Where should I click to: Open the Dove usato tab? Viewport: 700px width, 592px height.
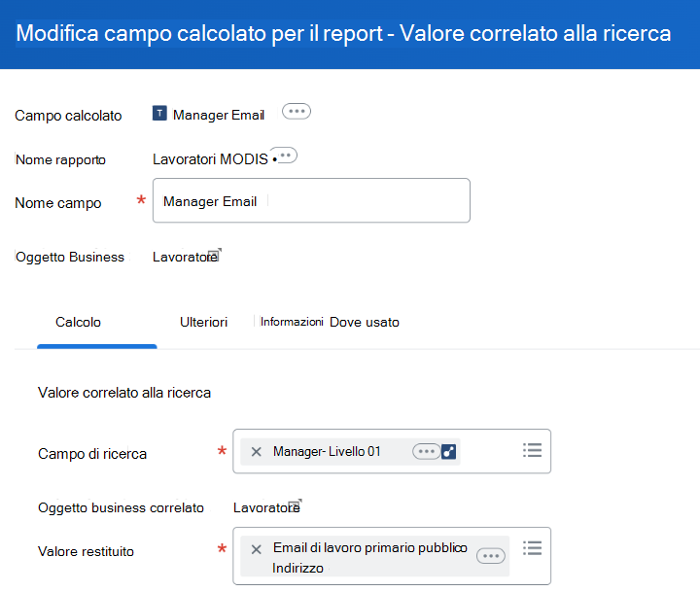point(365,322)
